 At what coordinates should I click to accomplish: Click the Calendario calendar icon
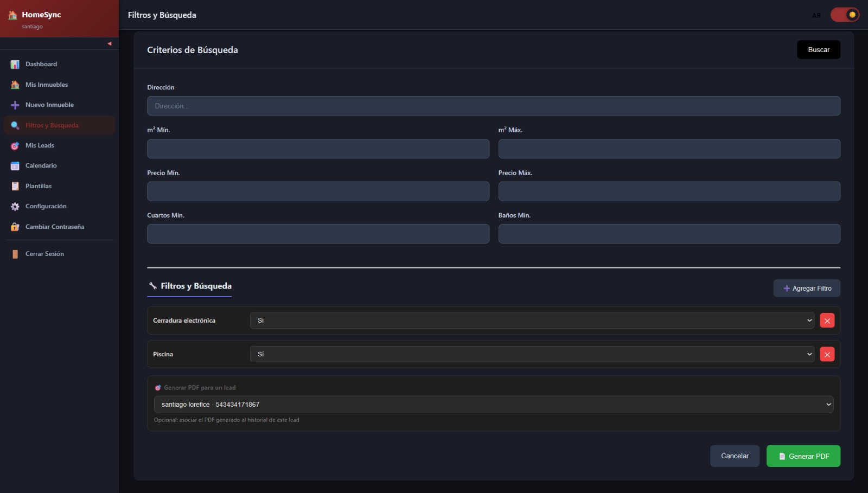[15, 166]
